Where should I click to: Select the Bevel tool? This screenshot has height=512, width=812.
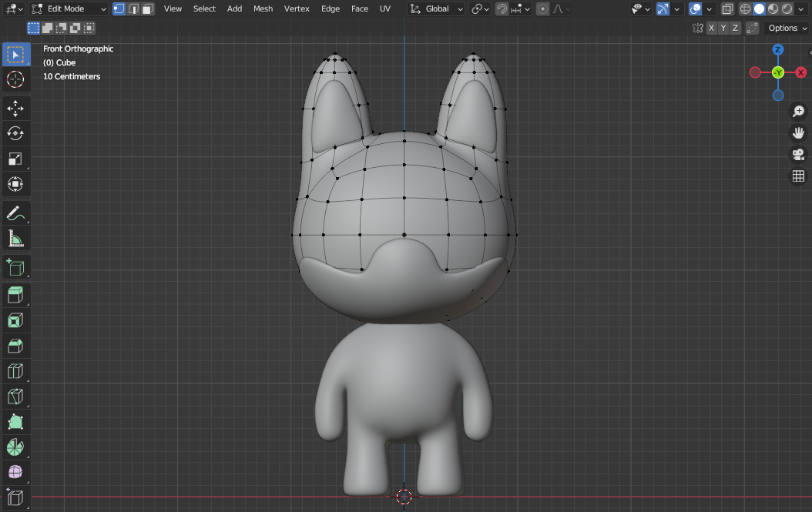15,346
